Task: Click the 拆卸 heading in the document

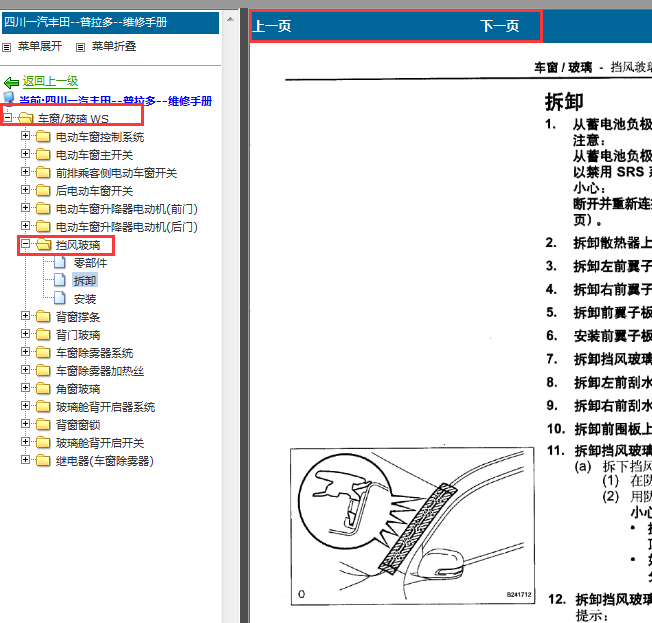Action: click(x=564, y=102)
